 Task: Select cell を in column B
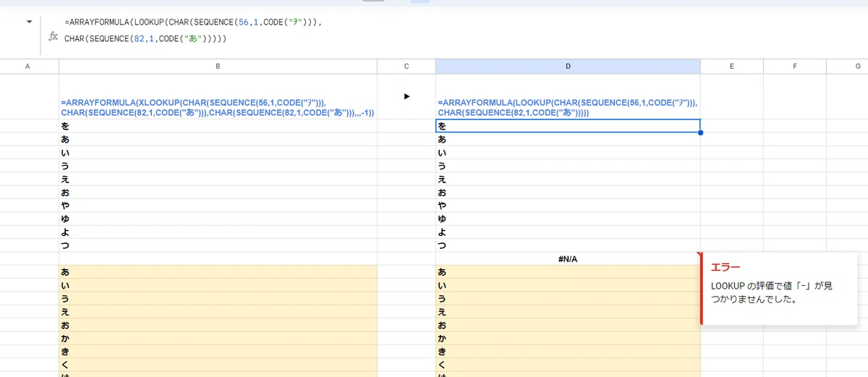pos(218,126)
